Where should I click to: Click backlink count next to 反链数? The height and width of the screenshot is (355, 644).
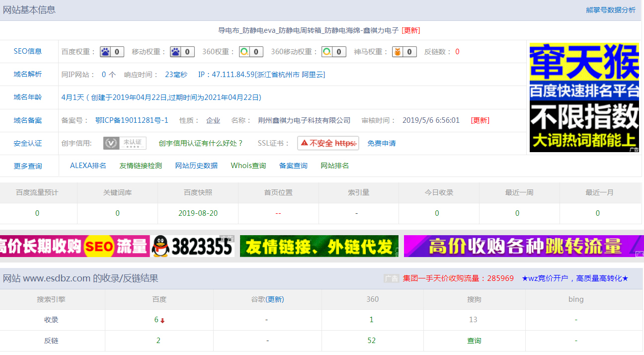tap(457, 52)
